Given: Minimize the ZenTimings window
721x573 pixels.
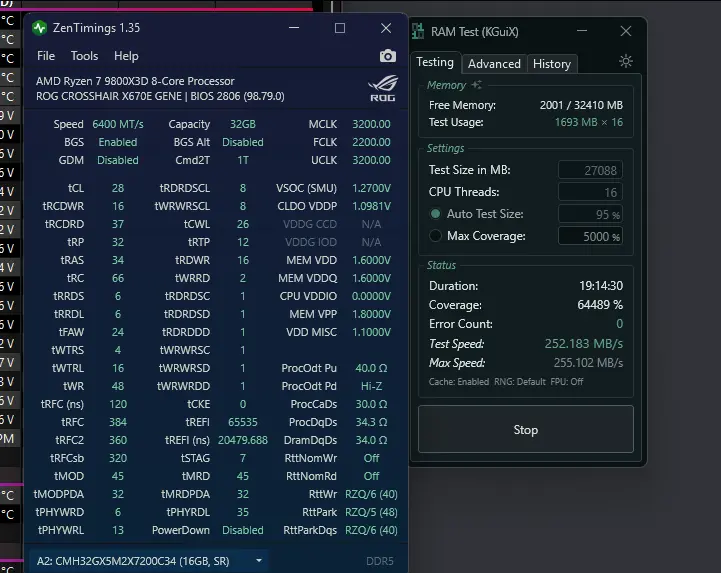Looking at the screenshot, I should (x=294, y=28).
